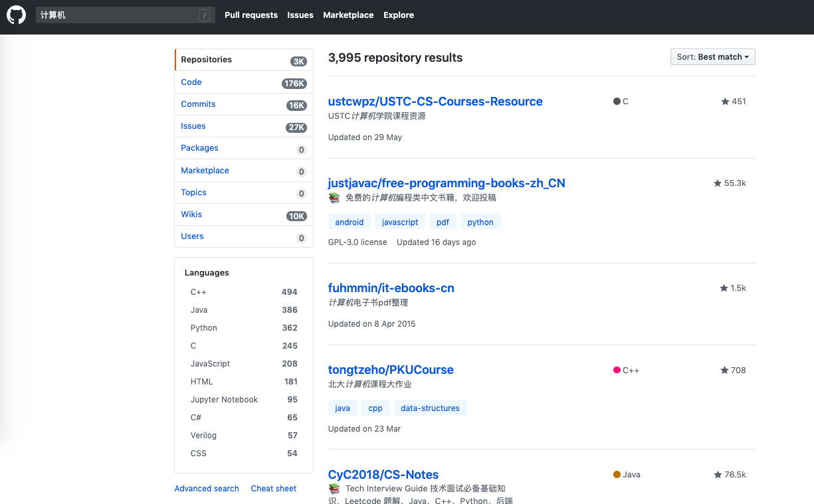Click the C language dot for USTC repo
814x504 pixels.
click(x=617, y=102)
